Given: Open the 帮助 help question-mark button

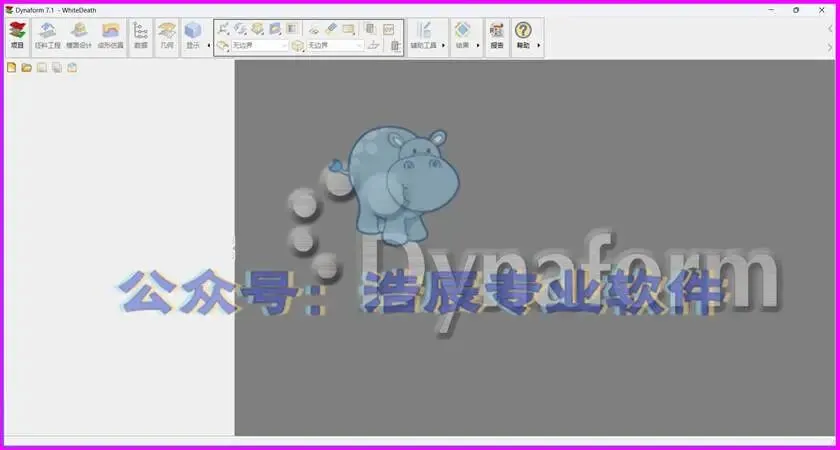Looking at the screenshot, I should (523, 36).
